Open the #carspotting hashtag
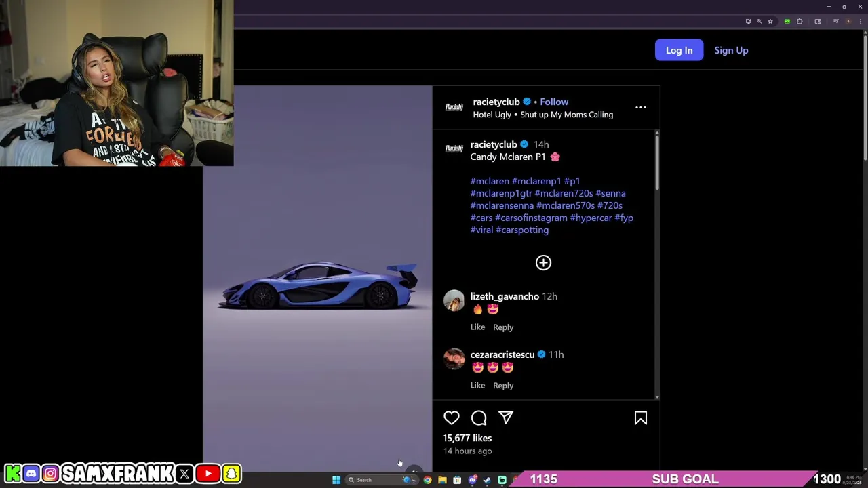The height and width of the screenshot is (488, 868). point(522,230)
